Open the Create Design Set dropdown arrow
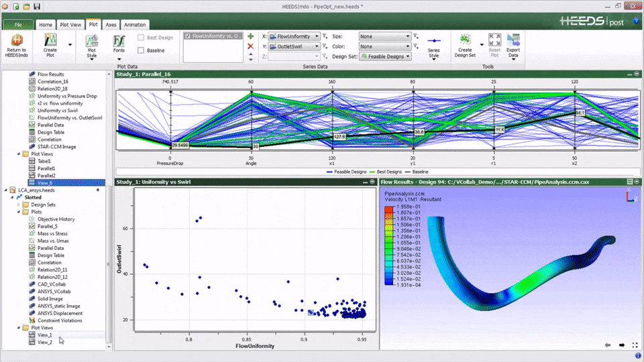644x362 pixels. click(x=482, y=44)
